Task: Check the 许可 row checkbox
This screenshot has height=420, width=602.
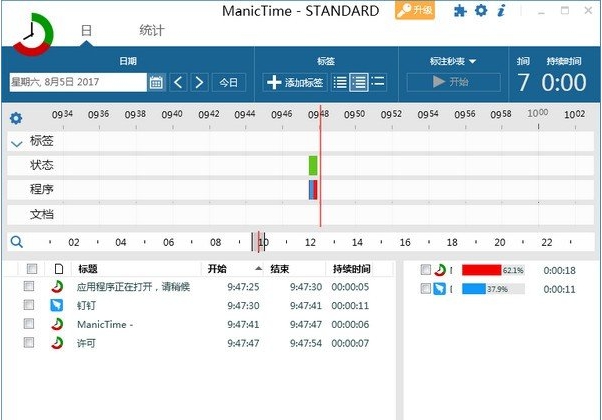Action: pos(29,342)
